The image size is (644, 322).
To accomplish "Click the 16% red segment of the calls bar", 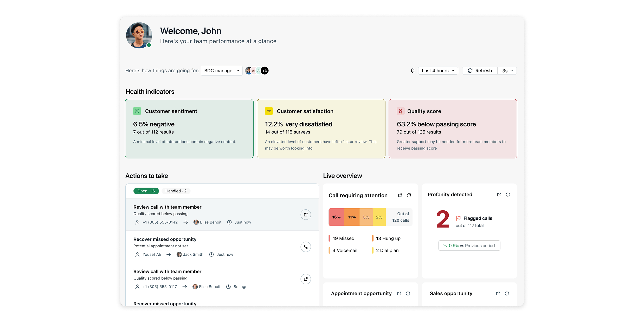I will point(336,217).
